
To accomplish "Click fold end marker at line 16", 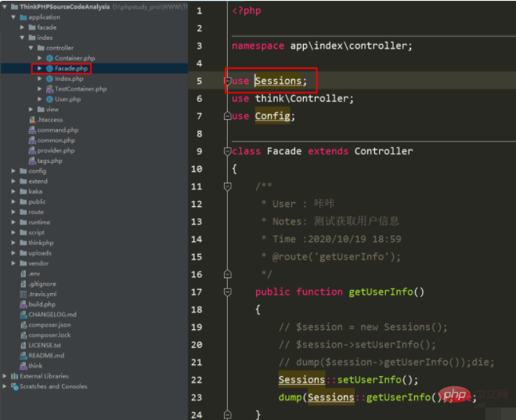I will pos(227,274).
